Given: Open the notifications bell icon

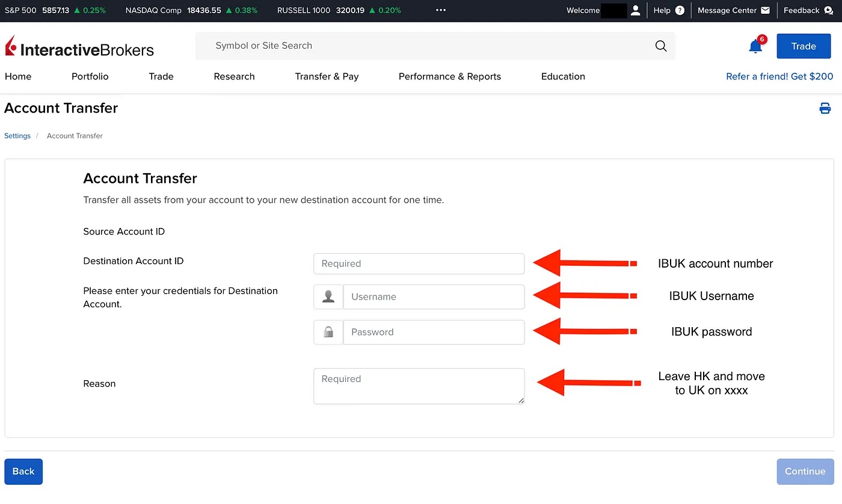Looking at the screenshot, I should click(x=755, y=46).
